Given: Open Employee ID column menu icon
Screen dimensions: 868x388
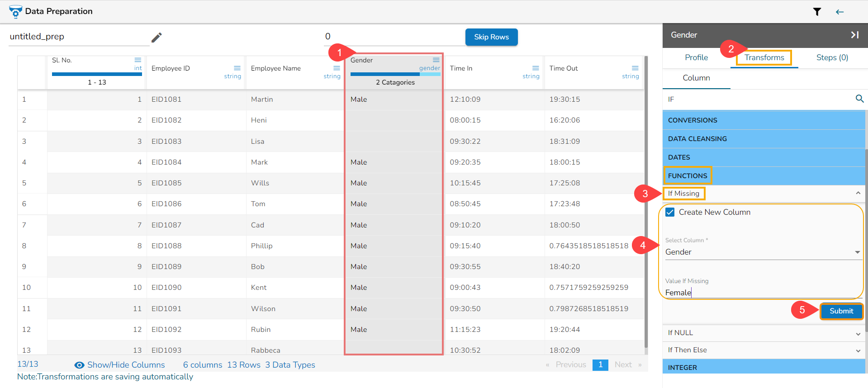Looking at the screenshot, I should pyautogui.click(x=237, y=68).
